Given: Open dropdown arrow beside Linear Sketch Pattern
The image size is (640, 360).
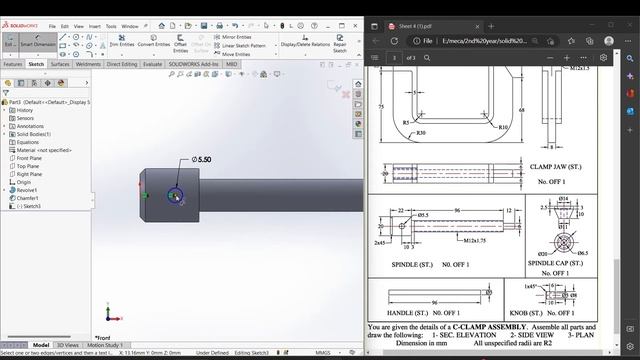Looking at the screenshot, I should coord(276,46).
